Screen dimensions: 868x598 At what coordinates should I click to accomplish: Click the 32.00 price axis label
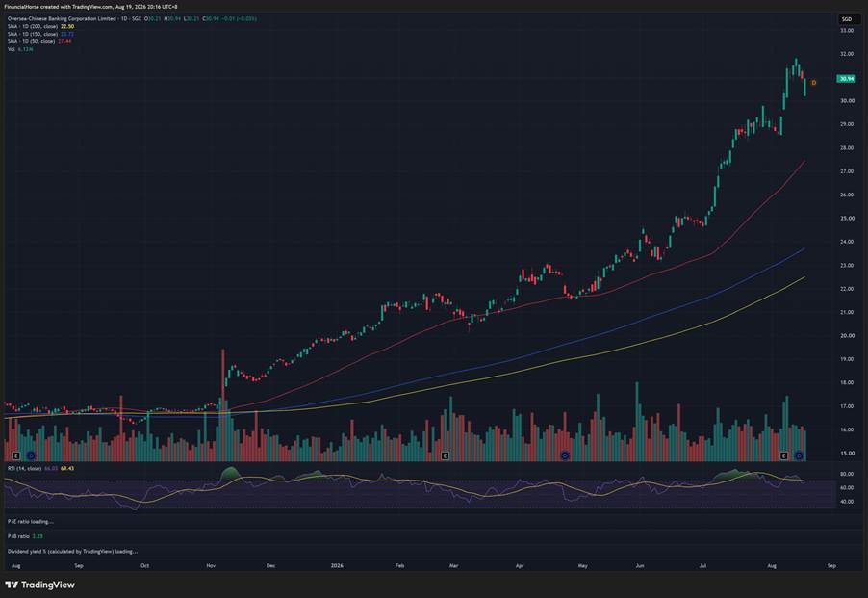(847, 54)
